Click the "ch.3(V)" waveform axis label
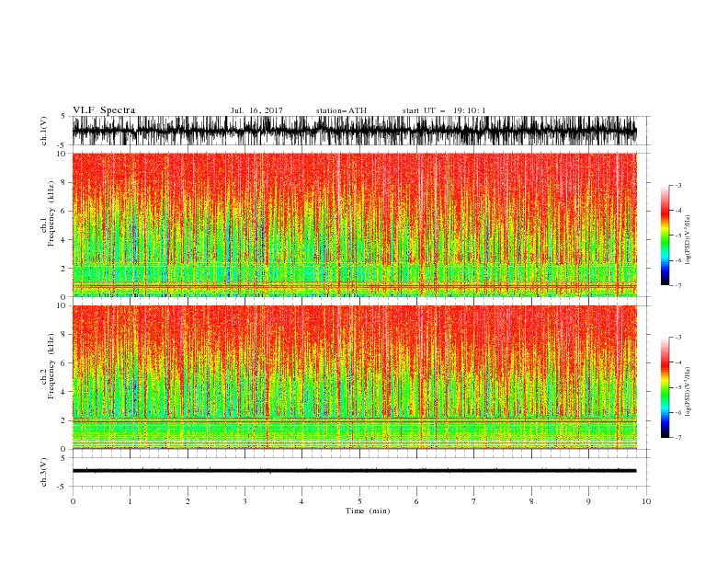 (x=44, y=472)
